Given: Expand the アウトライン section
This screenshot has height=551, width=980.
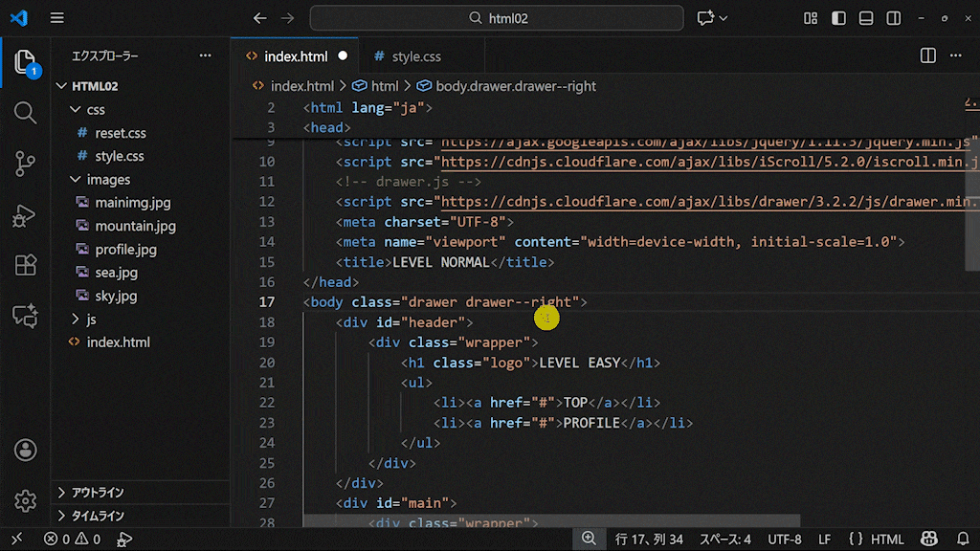Looking at the screenshot, I should click(x=97, y=493).
